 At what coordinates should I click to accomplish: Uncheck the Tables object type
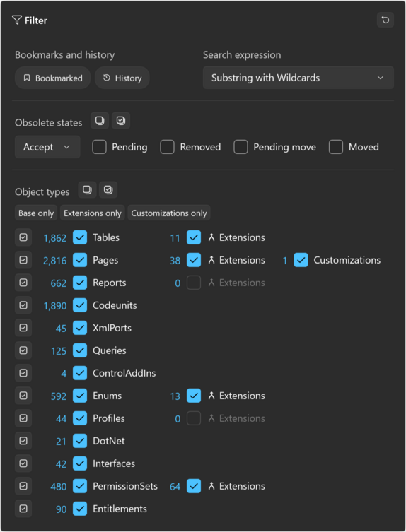click(x=80, y=237)
